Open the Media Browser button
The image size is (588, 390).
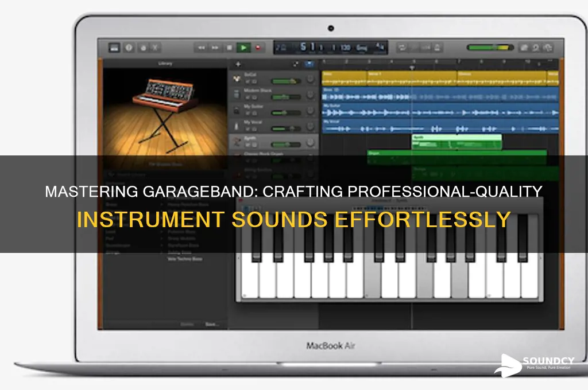click(548, 48)
